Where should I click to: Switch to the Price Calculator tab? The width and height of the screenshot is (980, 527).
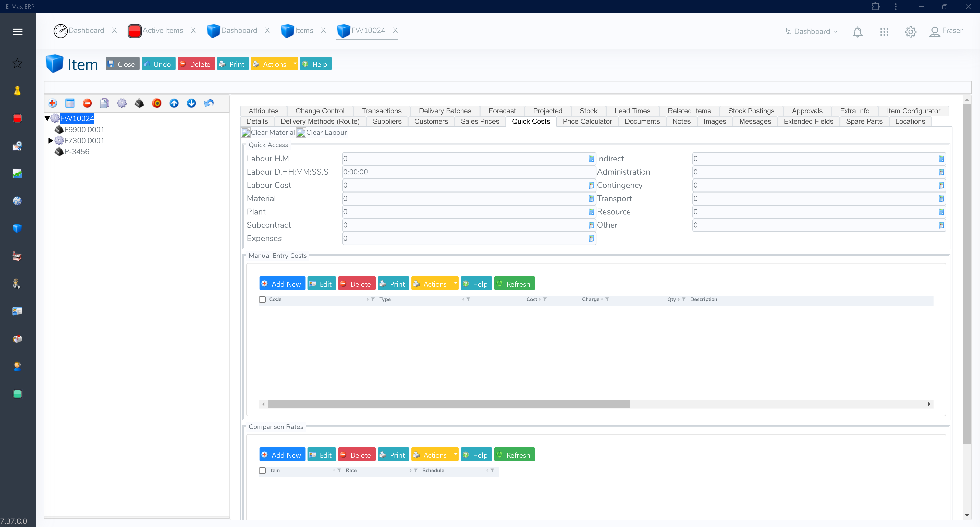(587, 121)
